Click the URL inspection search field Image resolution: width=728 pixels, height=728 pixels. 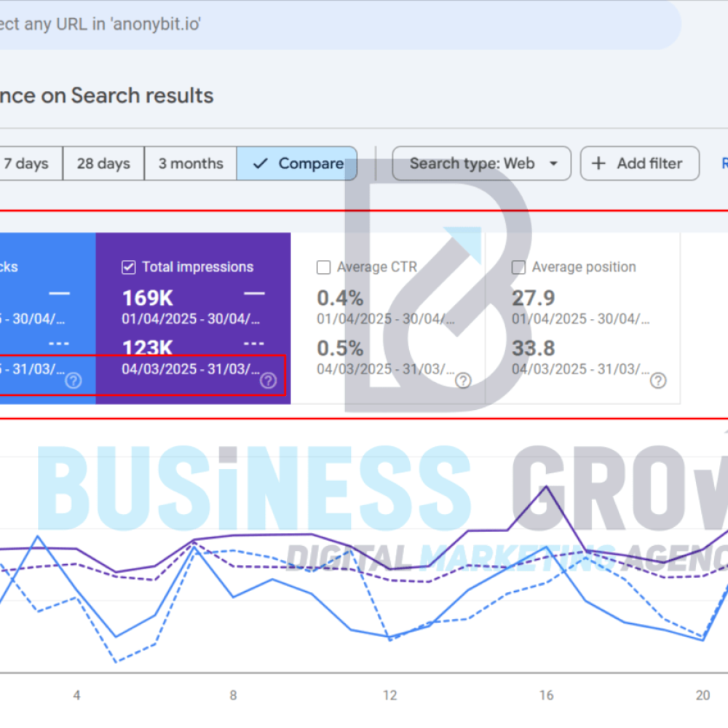pyautogui.click(x=340, y=24)
